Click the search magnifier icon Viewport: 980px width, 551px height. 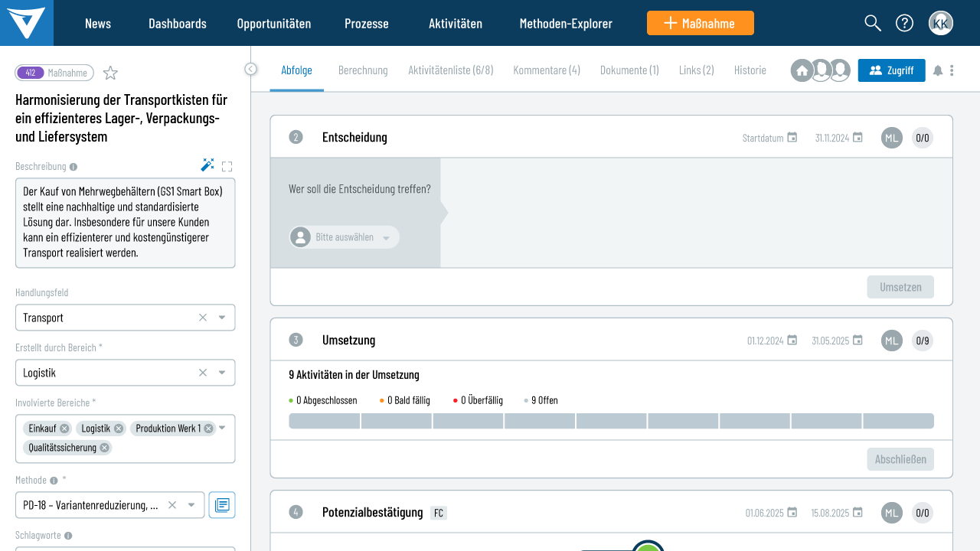coord(873,23)
